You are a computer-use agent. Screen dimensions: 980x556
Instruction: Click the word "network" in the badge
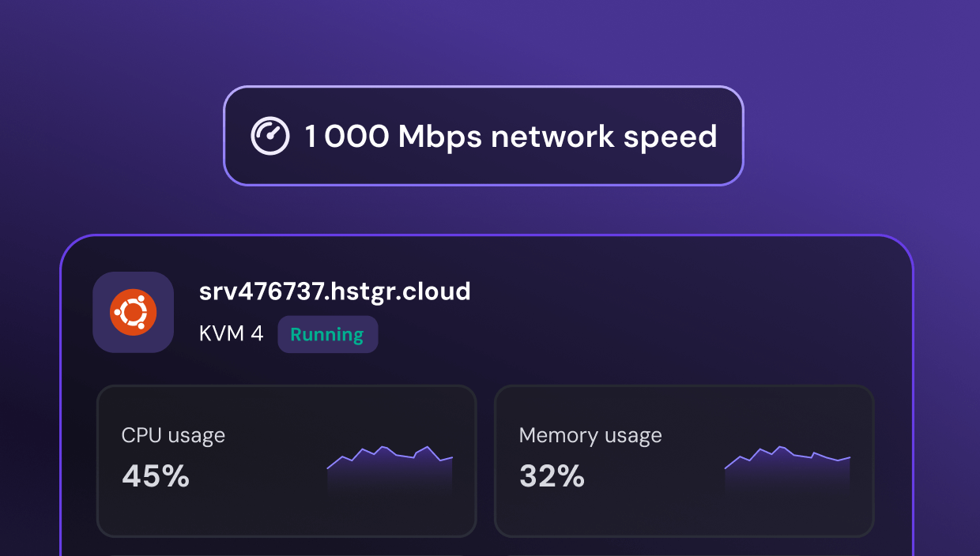[x=552, y=136]
